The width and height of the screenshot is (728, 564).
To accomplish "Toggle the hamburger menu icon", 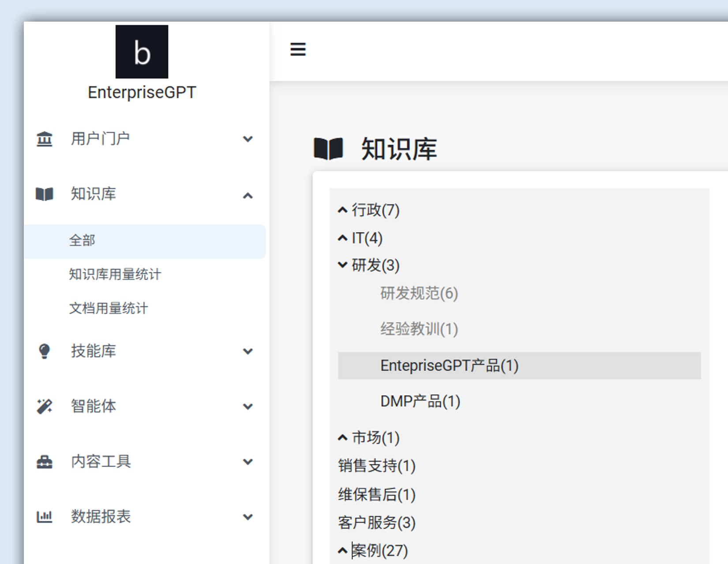I will 298,49.
